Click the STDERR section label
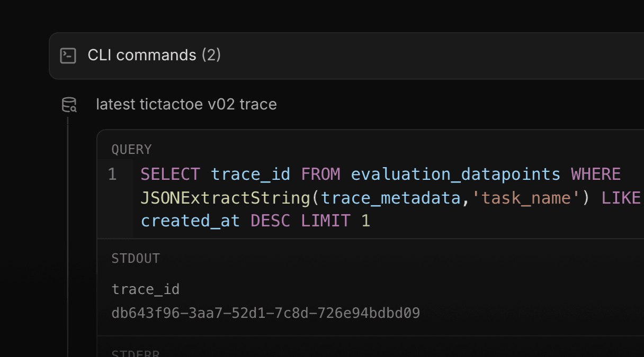Image resolution: width=644 pixels, height=357 pixels. [x=136, y=352]
